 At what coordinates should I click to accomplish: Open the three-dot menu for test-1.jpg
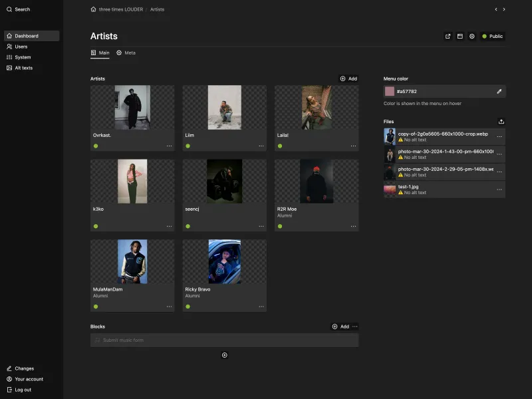(x=499, y=189)
